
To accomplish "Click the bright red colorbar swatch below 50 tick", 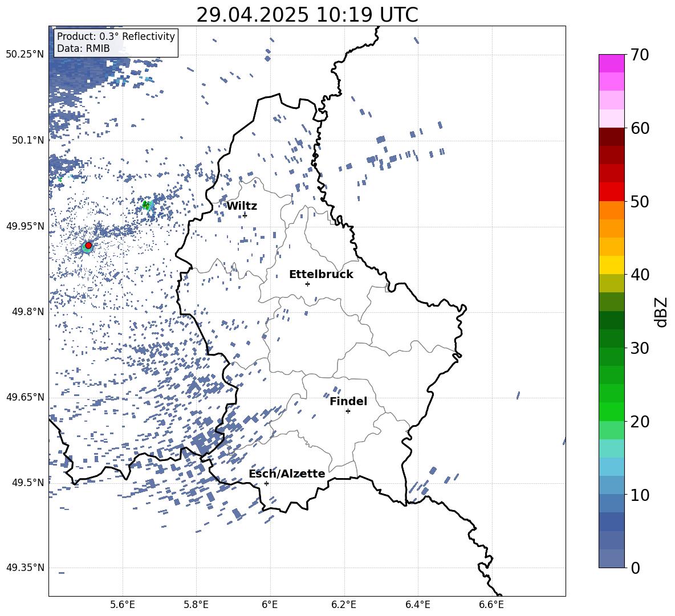I will coord(611,192).
